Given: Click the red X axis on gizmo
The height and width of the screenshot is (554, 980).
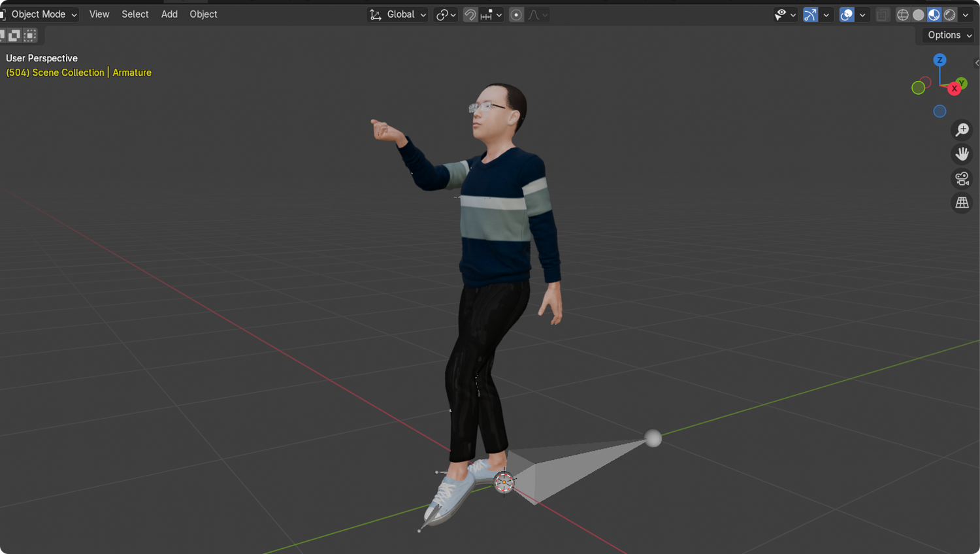Looking at the screenshot, I should coord(954,88).
